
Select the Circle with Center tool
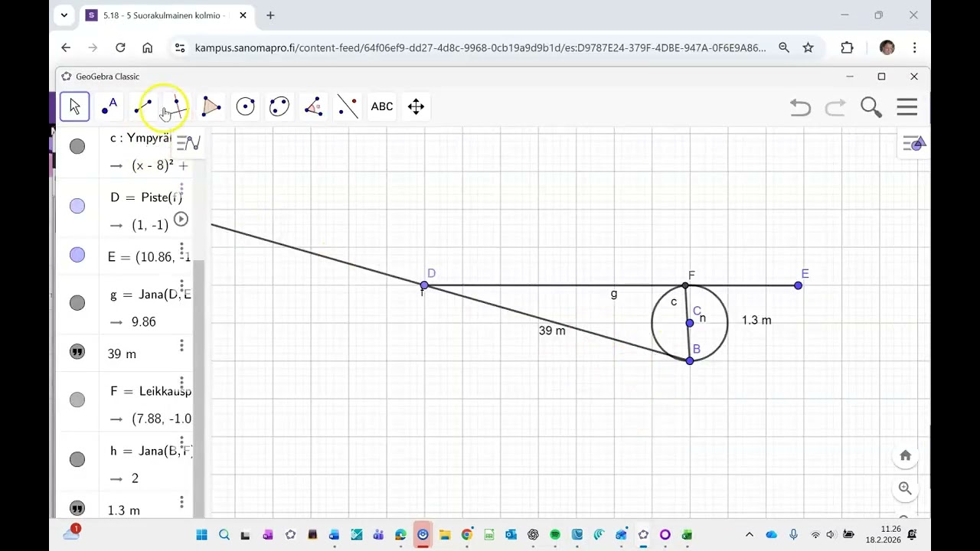tap(245, 106)
